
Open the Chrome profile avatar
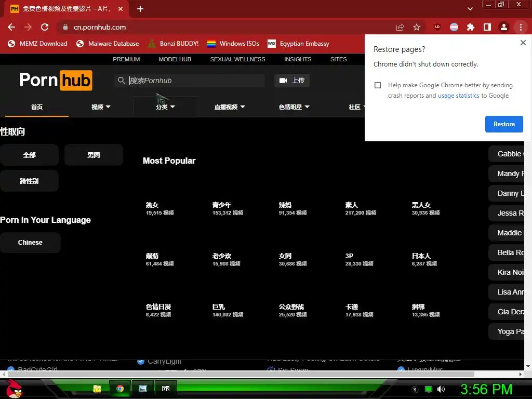[504, 27]
